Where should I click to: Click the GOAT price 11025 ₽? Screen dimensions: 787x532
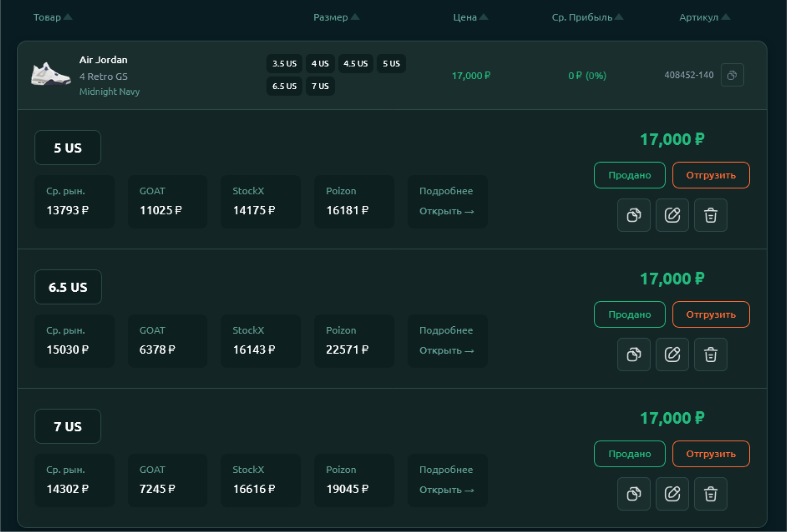click(x=161, y=210)
